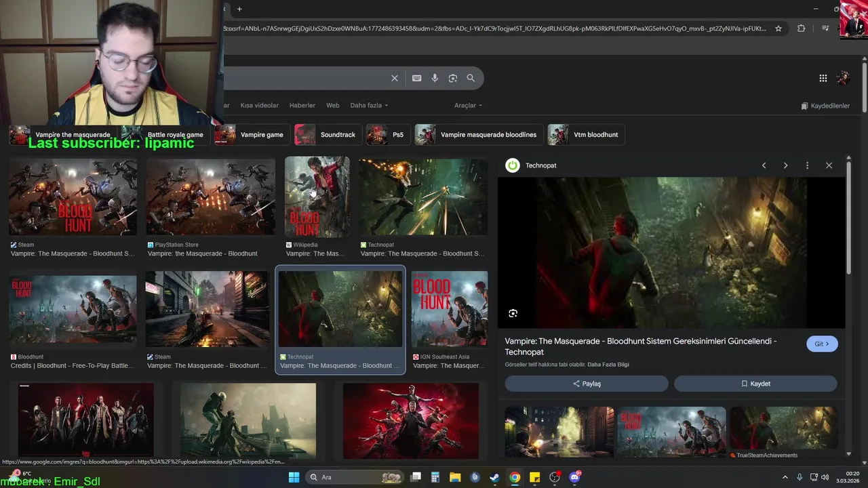Go to next image in preview panel
This screenshot has width=868, height=488.
[785, 165]
